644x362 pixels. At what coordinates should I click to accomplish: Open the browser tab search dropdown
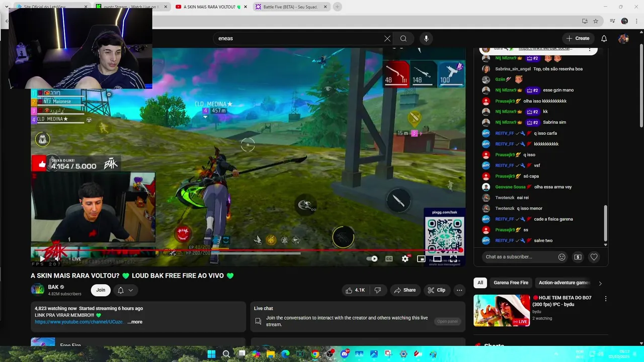pos(7,7)
